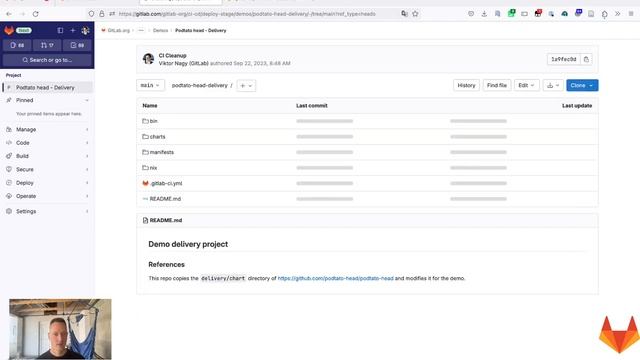Image resolution: width=640 pixels, height=360 pixels.
Task: Click the webcam video thumbnail
Action: 60,329
